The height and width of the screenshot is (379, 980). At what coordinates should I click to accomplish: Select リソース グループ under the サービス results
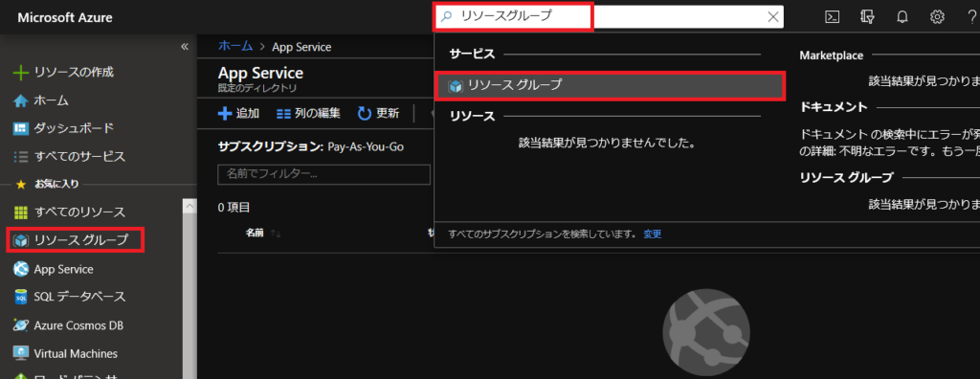(x=610, y=86)
